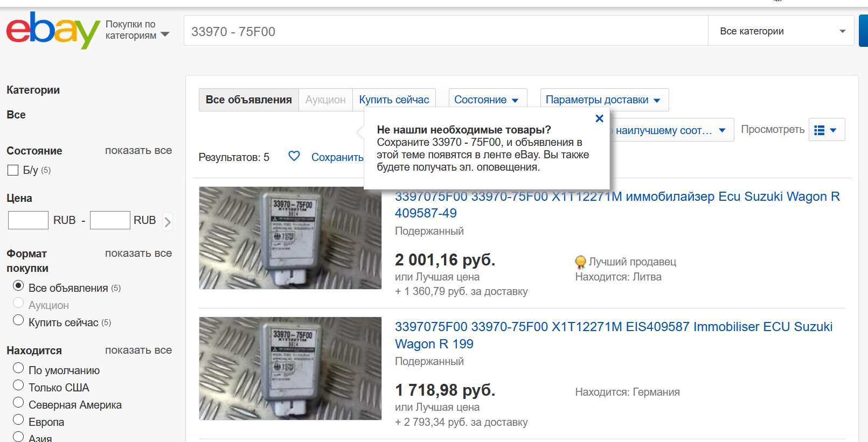Screen dimensions: 868x442
Task: Apply the price range arrow button
Action: (168, 222)
